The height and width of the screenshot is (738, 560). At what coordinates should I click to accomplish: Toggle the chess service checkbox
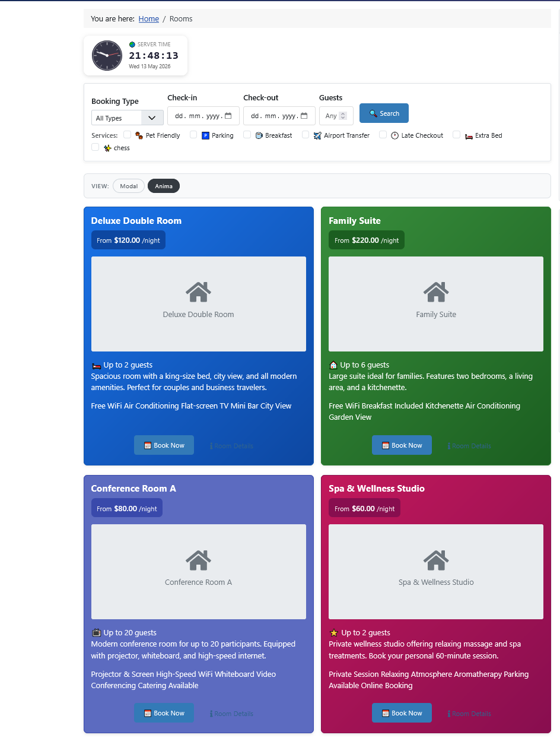[95, 147]
